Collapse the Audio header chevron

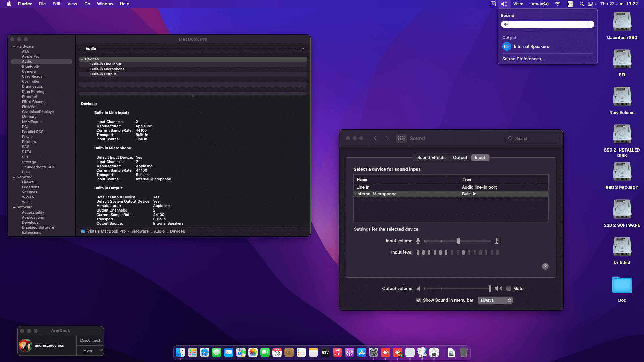click(303, 49)
